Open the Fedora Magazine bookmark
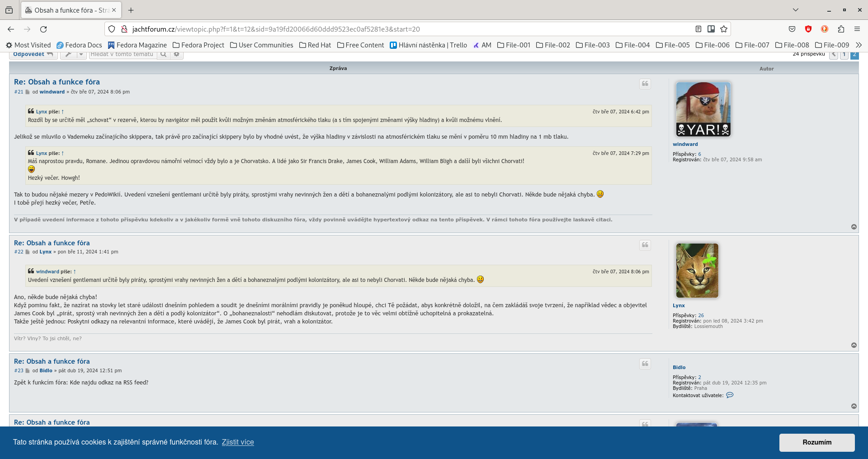868x459 pixels. click(137, 45)
